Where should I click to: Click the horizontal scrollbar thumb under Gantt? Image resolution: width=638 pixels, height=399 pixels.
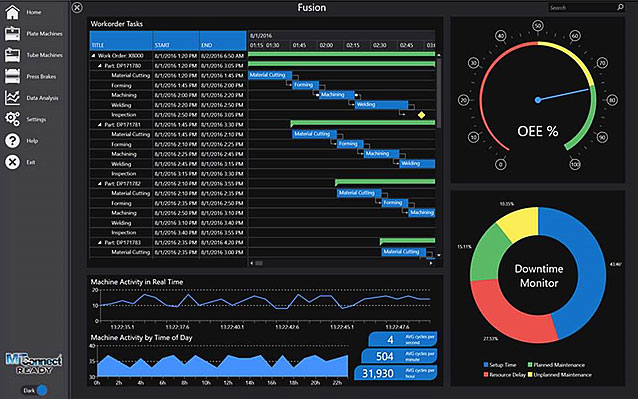tap(259, 263)
